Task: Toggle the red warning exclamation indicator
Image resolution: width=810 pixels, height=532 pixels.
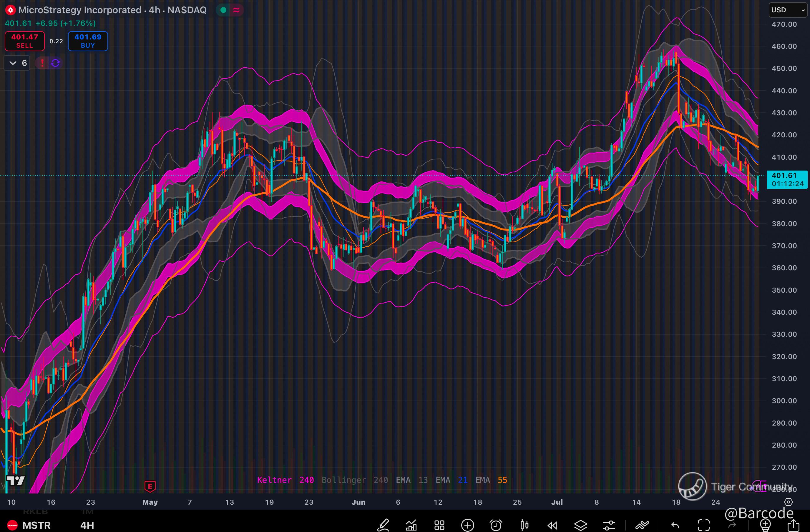Action: click(x=42, y=63)
